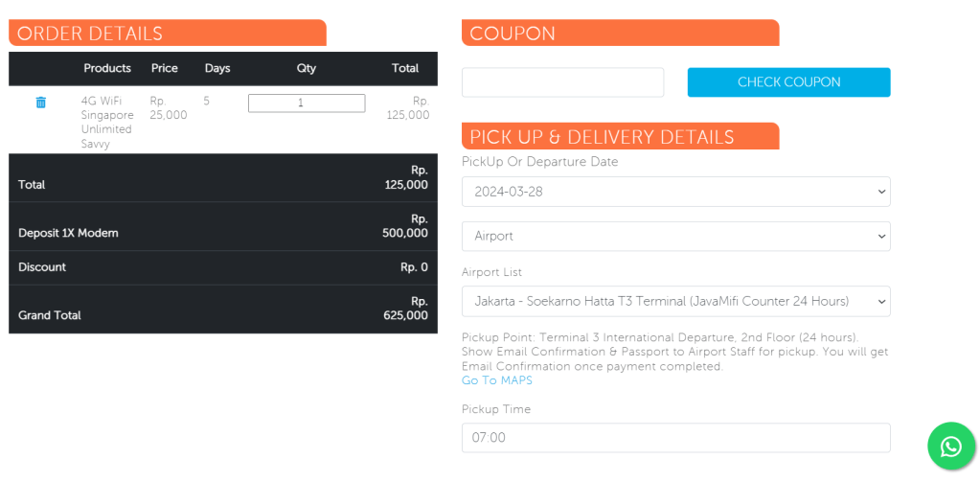This screenshot has height=482, width=980.
Task: Expand the Airport pickup method dropdown
Action: [x=675, y=237]
